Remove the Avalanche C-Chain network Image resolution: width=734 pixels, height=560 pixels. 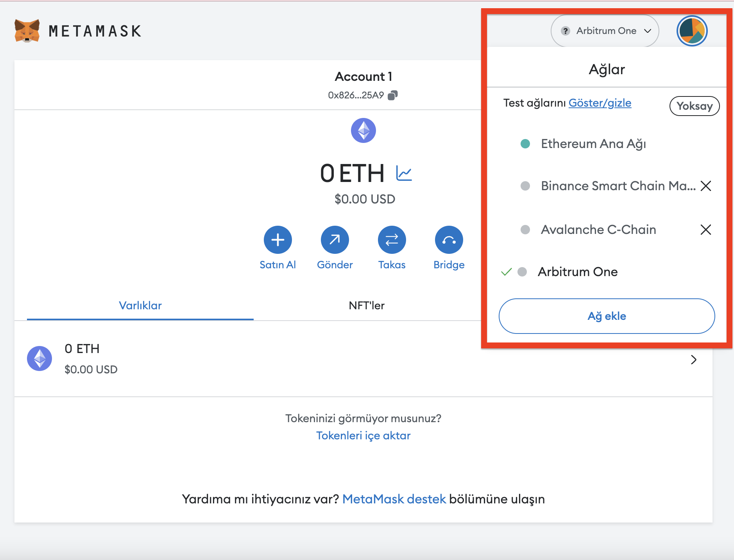click(x=706, y=230)
